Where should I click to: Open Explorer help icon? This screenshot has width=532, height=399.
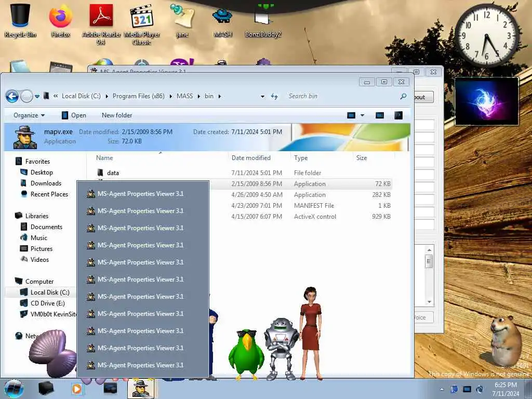pyautogui.click(x=398, y=115)
